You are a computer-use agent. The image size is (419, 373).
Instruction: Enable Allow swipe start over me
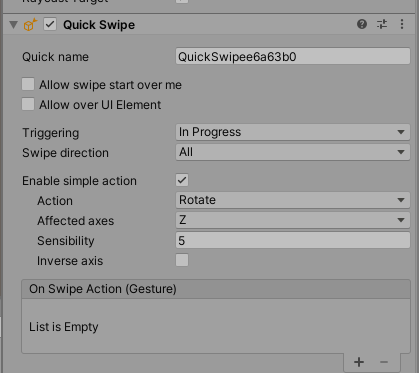coord(28,84)
